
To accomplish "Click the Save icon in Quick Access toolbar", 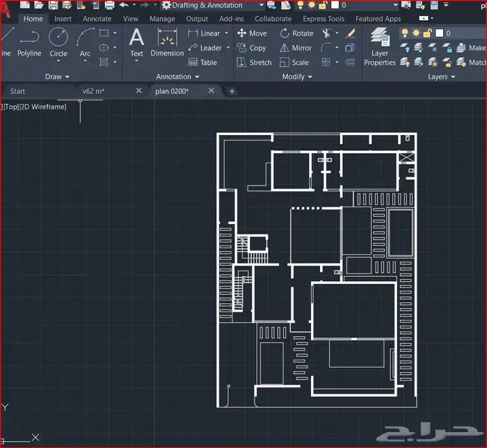I will 54,5.
